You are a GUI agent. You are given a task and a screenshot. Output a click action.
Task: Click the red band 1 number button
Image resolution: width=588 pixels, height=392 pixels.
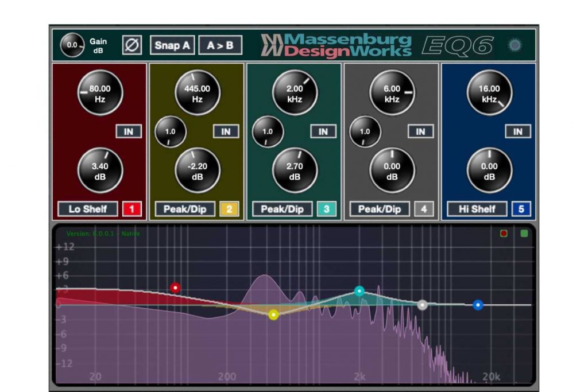click(x=132, y=209)
